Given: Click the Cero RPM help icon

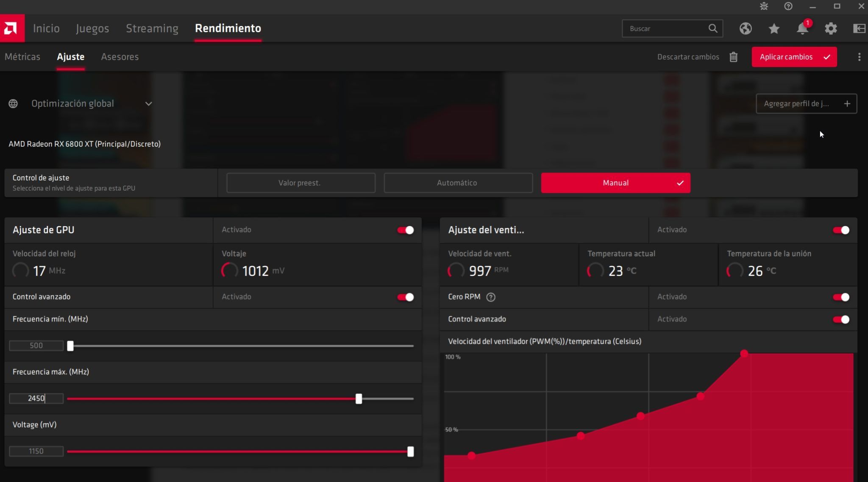Looking at the screenshot, I should click(491, 297).
